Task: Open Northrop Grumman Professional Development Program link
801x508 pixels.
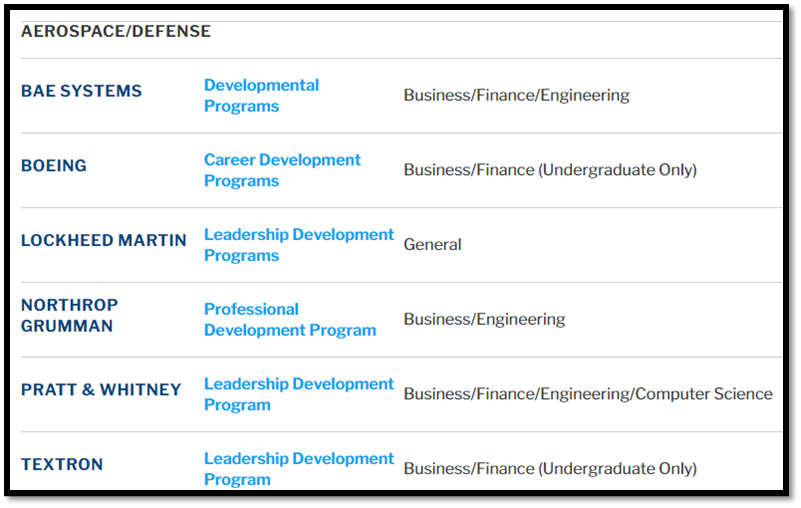Action: coord(290,319)
